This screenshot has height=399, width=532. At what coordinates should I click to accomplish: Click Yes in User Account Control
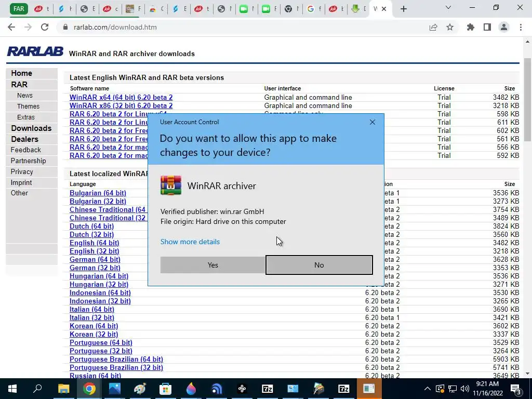[x=212, y=265]
